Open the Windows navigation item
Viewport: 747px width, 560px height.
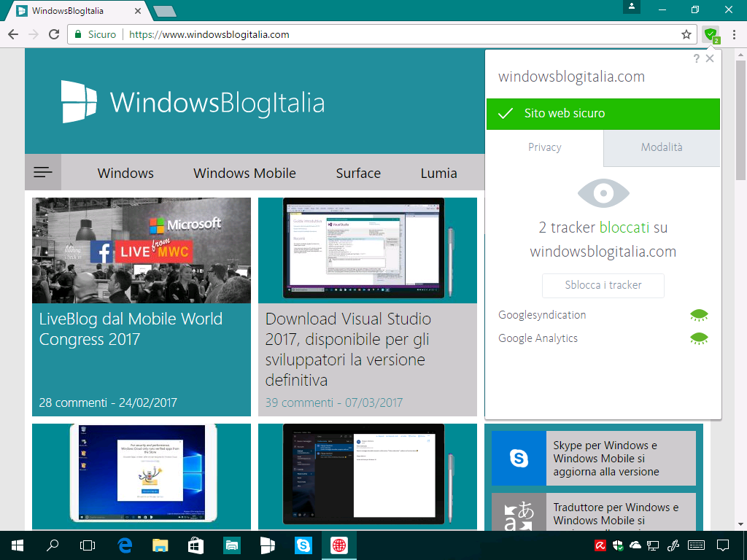point(125,173)
